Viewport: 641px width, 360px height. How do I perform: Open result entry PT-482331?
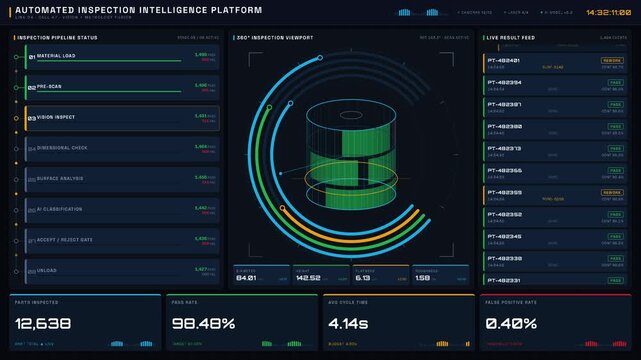[555, 280]
